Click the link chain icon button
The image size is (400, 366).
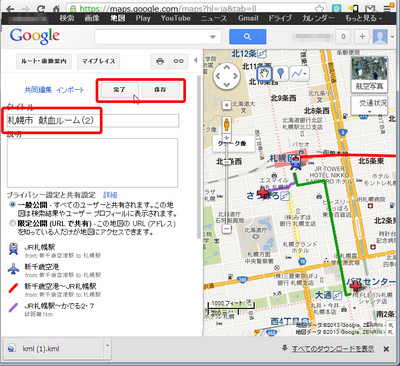(178, 61)
